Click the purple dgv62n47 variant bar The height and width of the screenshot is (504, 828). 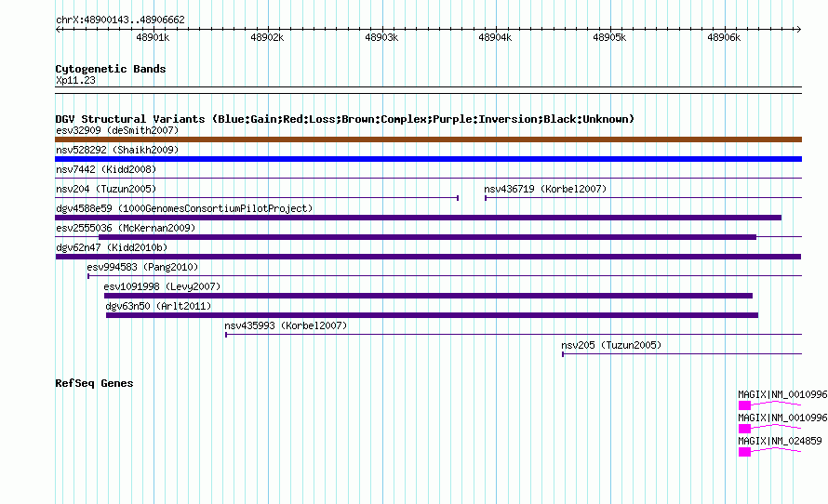pyautogui.click(x=428, y=257)
